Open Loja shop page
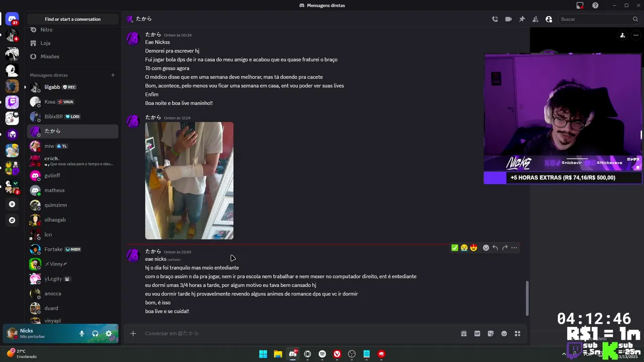Viewport: 644px width, 362px height. [x=73, y=43]
